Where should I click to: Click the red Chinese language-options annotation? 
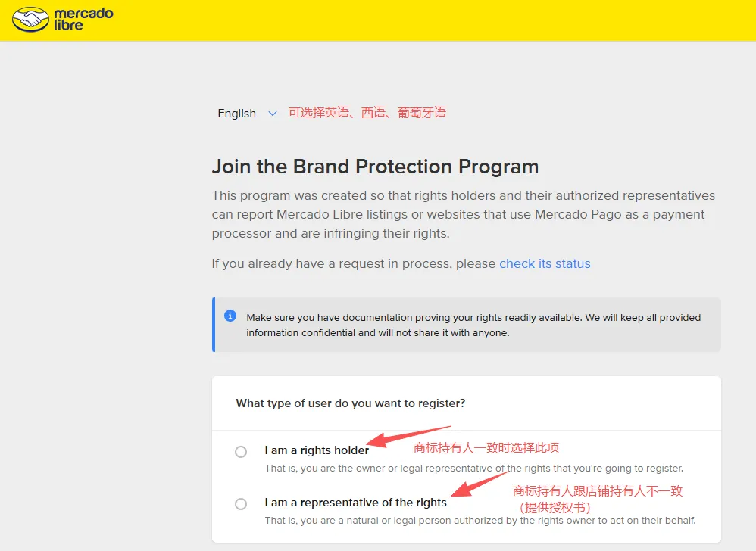point(367,113)
